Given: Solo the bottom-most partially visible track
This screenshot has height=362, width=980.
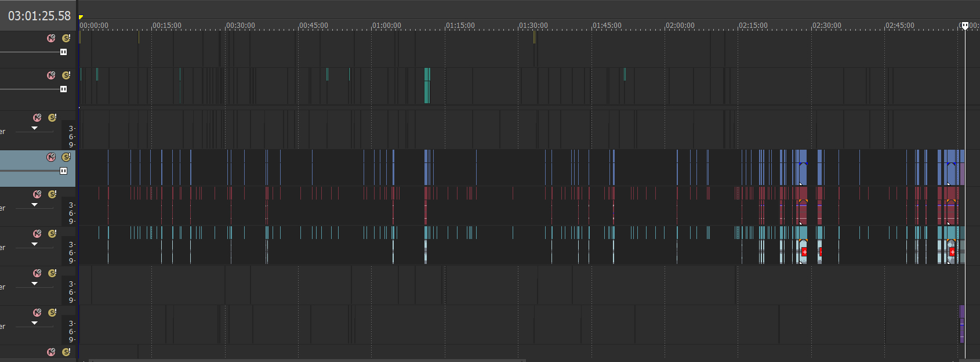Looking at the screenshot, I should point(66,352).
